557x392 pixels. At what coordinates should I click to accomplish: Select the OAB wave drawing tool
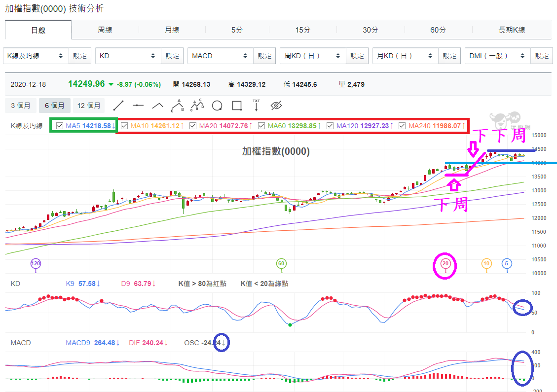177,106
